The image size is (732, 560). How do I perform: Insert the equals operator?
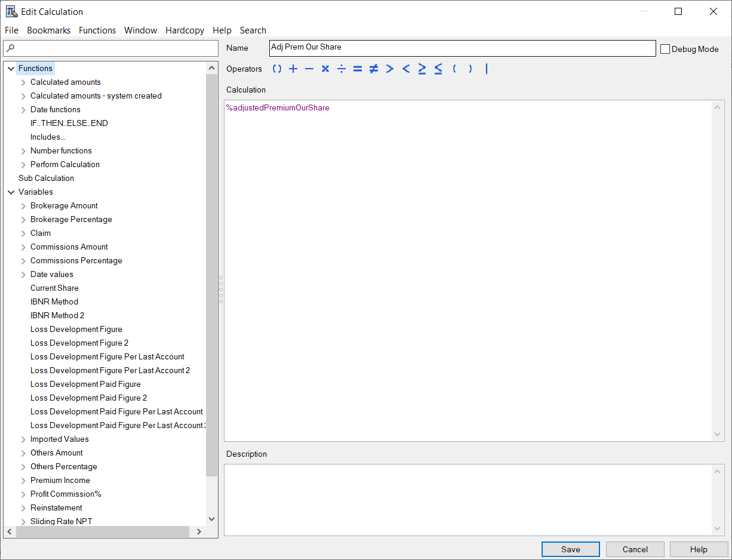[357, 69]
